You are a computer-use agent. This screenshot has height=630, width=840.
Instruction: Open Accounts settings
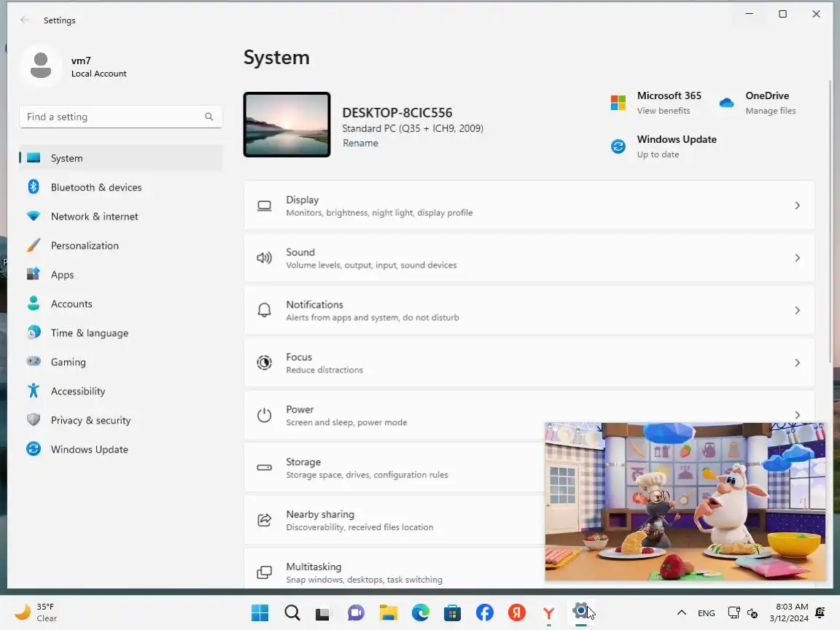[x=120, y=304]
